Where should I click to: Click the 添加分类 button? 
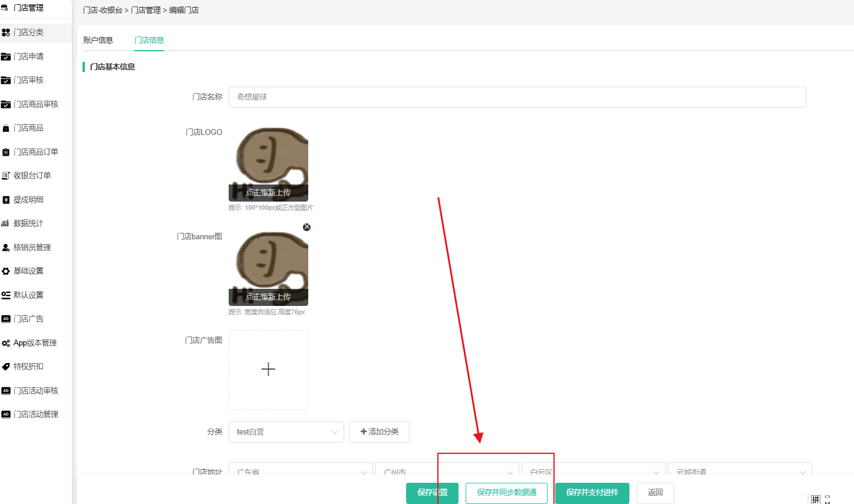point(379,432)
